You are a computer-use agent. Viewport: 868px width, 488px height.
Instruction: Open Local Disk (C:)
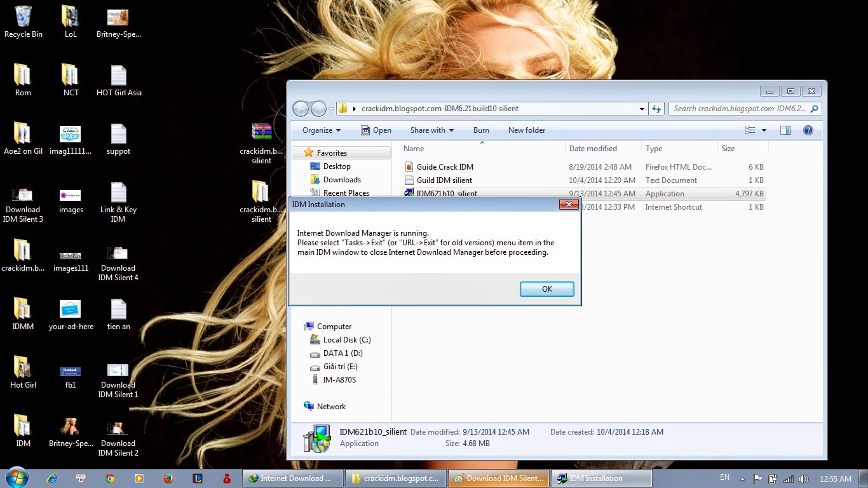346,340
